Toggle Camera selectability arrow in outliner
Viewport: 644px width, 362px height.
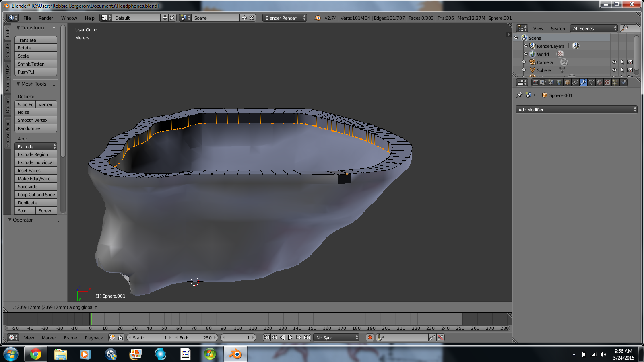[x=622, y=62]
